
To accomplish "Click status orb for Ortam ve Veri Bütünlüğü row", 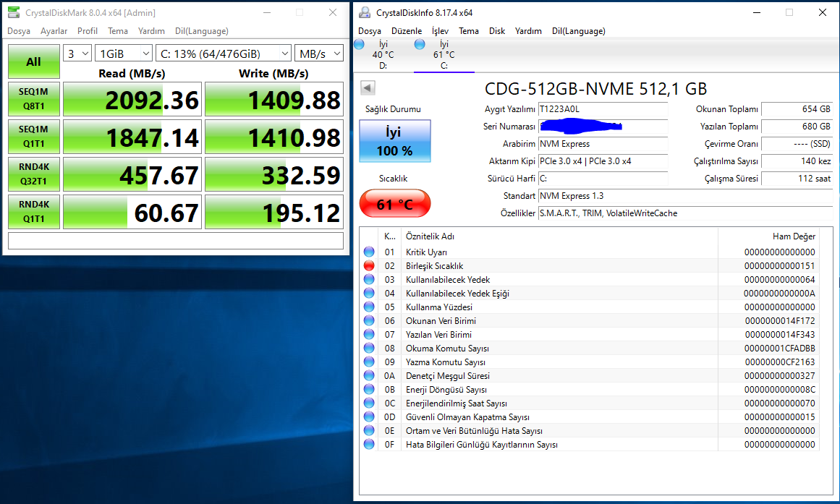I will click(368, 431).
